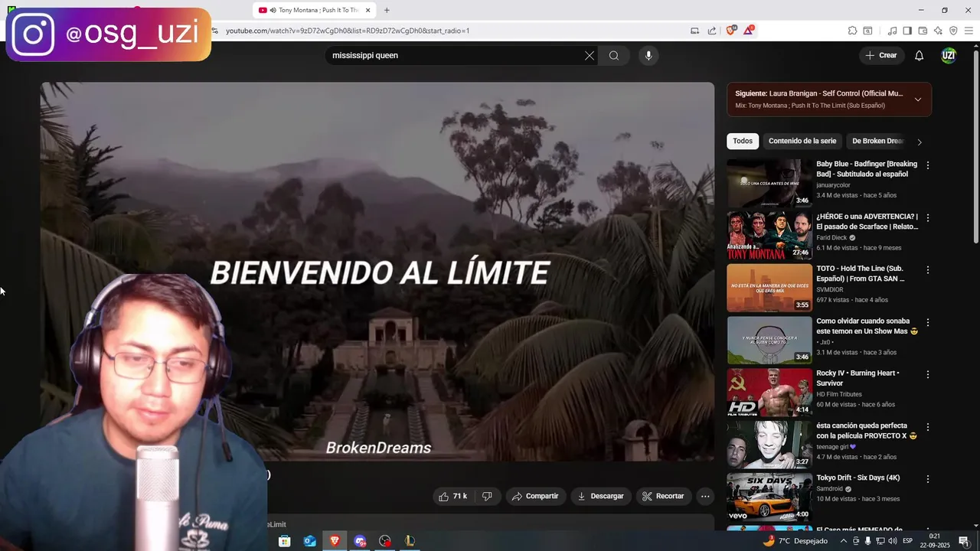Click the Compartir button
Viewport: 980px width, 551px height.
coord(536,496)
